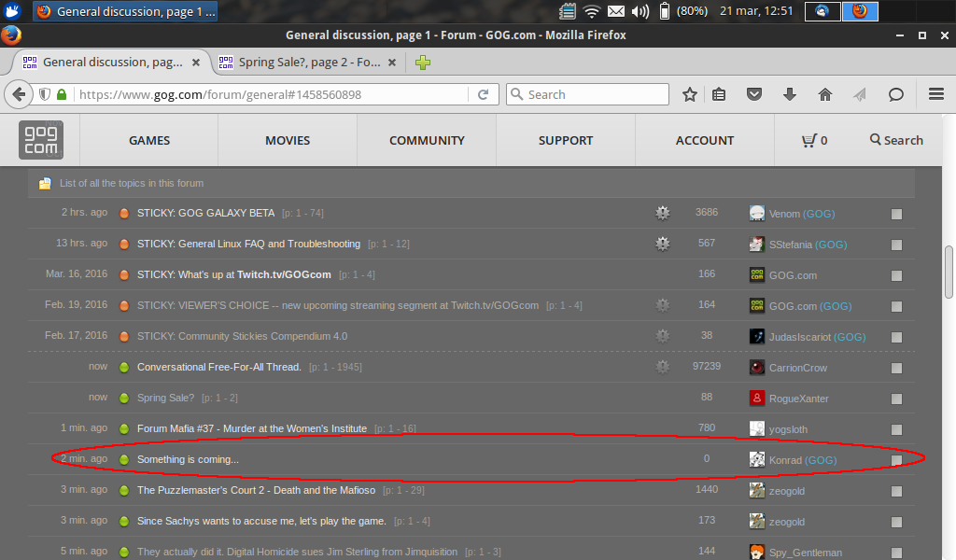
Task: Click the chat bubble toolbar icon
Action: point(895,94)
